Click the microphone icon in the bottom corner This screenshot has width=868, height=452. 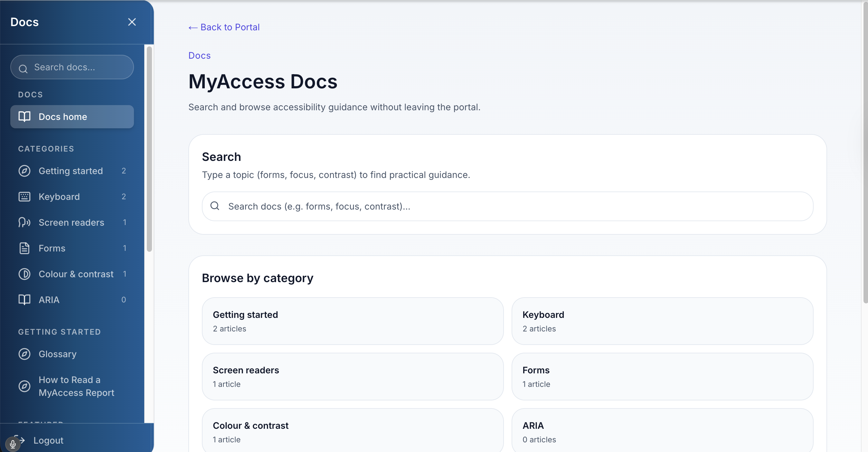pyautogui.click(x=13, y=443)
